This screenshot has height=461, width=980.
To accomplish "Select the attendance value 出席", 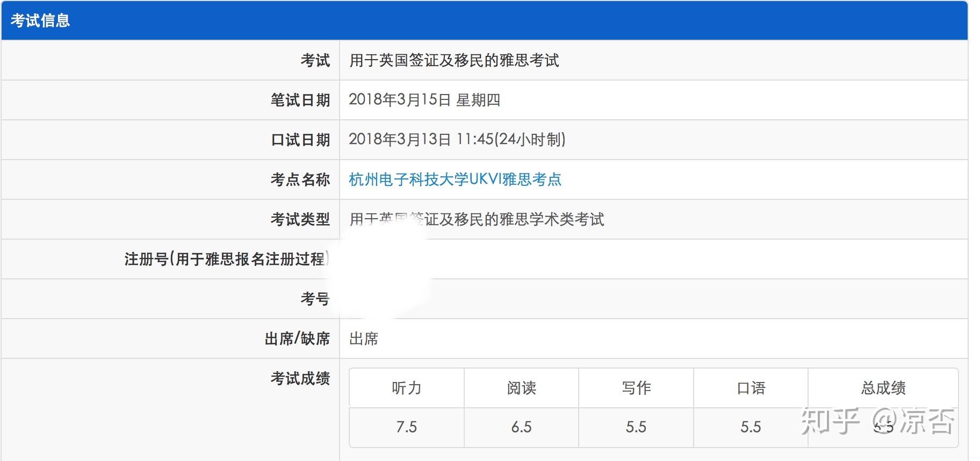I will (x=364, y=338).
